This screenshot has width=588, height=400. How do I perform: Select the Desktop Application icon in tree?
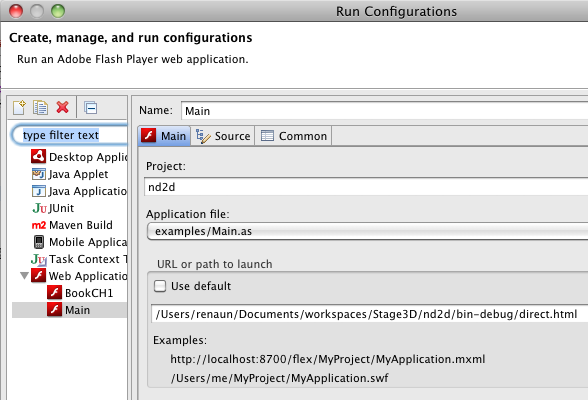tap(39, 156)
